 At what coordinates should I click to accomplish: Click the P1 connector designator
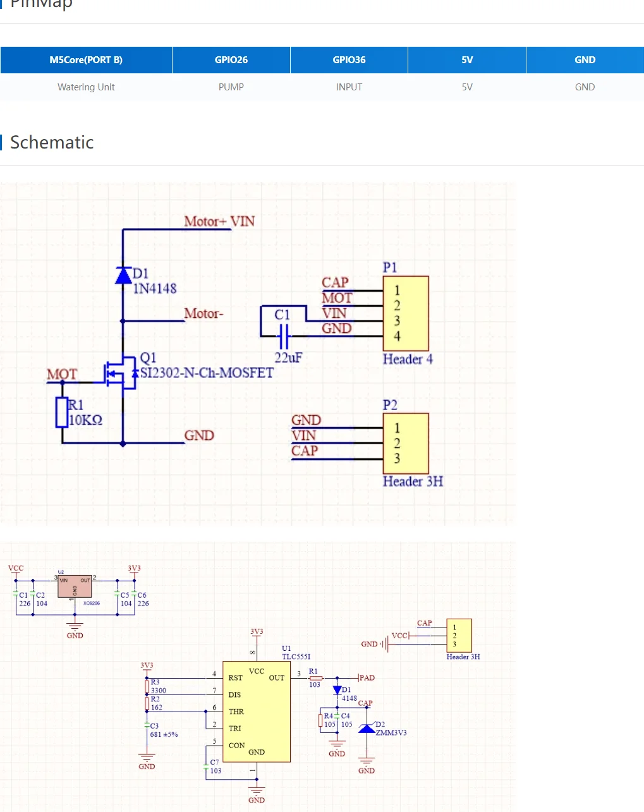(390, 267)
